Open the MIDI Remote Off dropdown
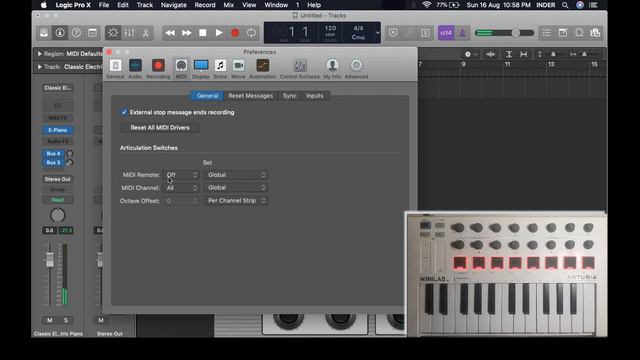The height and width of the screenshot is (360, 640). 182,175
